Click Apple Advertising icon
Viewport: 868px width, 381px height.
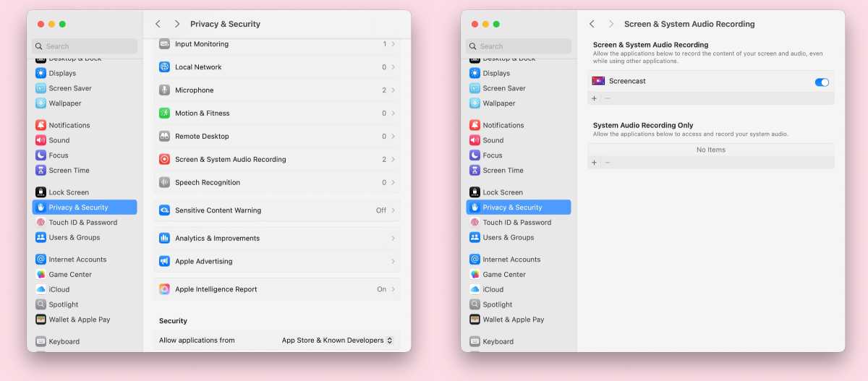tap(165, 262)
